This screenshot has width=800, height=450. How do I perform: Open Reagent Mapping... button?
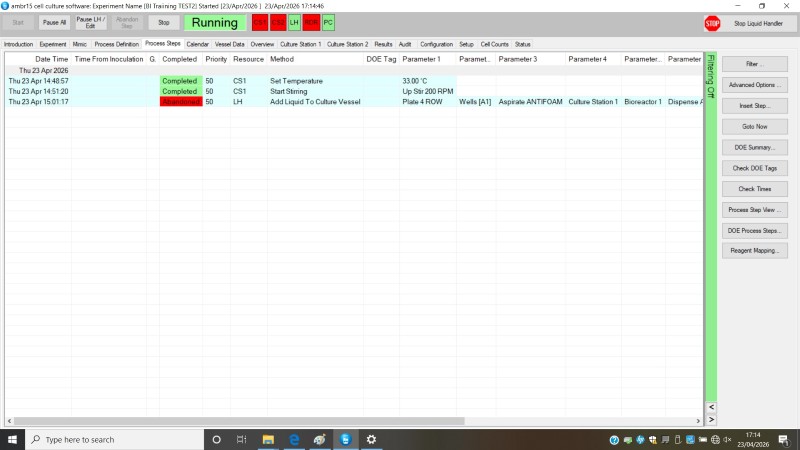755,251
